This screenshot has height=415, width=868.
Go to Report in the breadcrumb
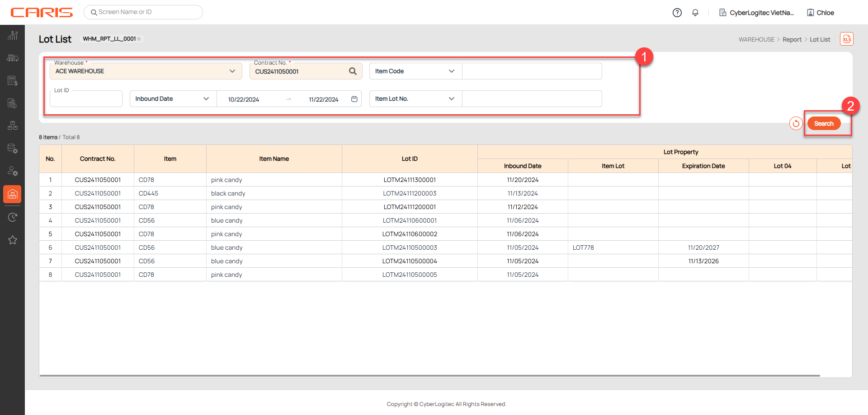[x=792, y=40]
